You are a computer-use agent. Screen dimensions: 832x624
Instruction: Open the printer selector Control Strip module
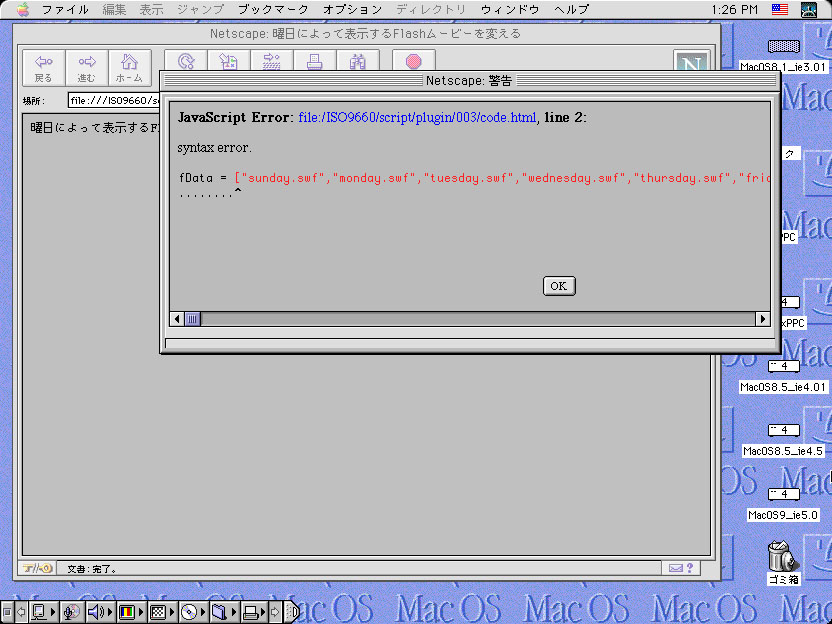pos(254,612)
